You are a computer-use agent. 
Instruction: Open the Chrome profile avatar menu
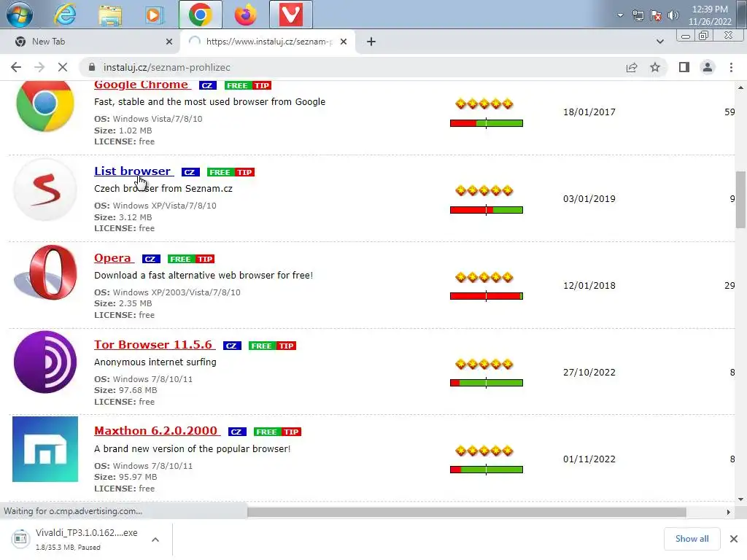pos(708,68)
